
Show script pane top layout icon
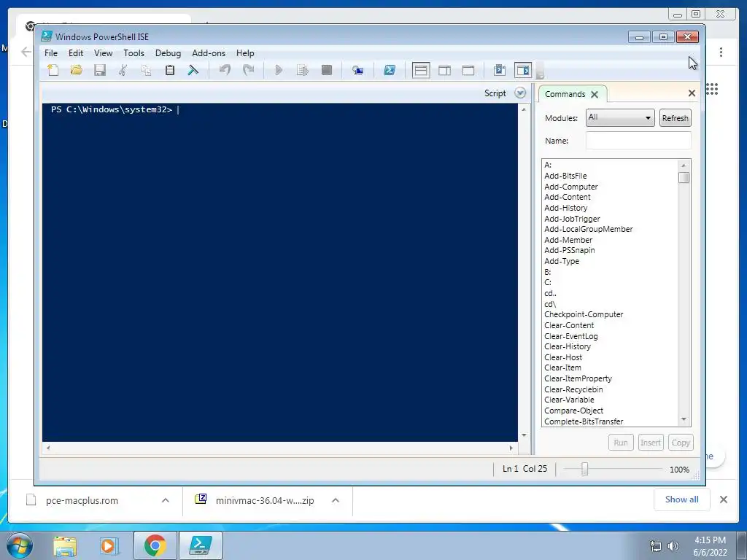click(421, 71)
